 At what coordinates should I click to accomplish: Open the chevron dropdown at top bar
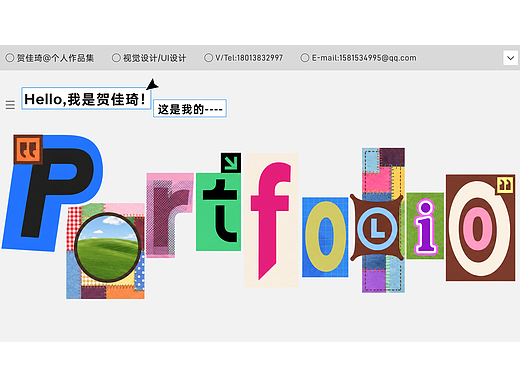coord(510,58)
